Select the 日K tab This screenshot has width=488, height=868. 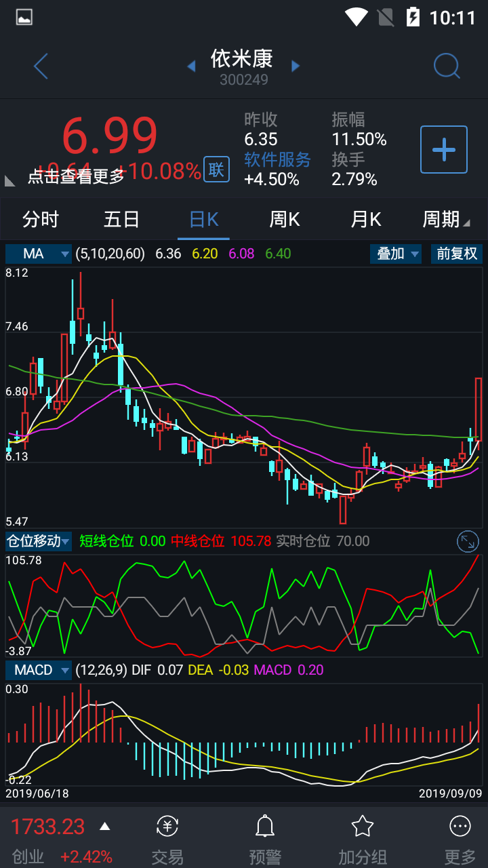pos(203,219)
